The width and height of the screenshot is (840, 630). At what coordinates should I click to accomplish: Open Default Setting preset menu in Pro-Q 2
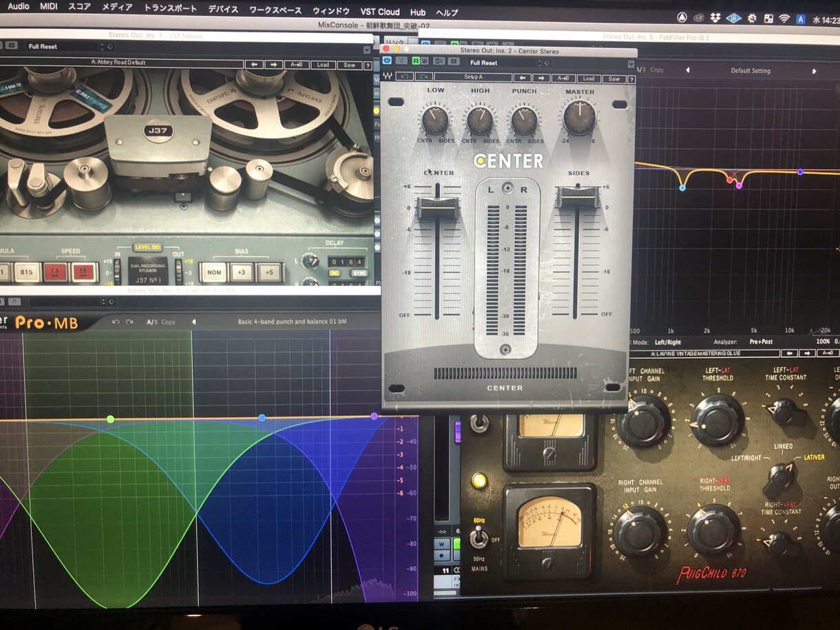click(x=750, y=70)
